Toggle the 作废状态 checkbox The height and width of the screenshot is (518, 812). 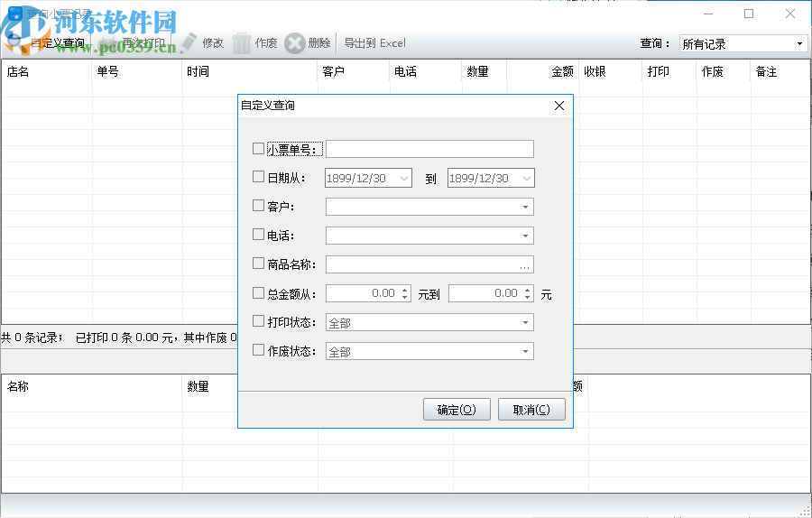pyautogui.click(x=258, y=350)
